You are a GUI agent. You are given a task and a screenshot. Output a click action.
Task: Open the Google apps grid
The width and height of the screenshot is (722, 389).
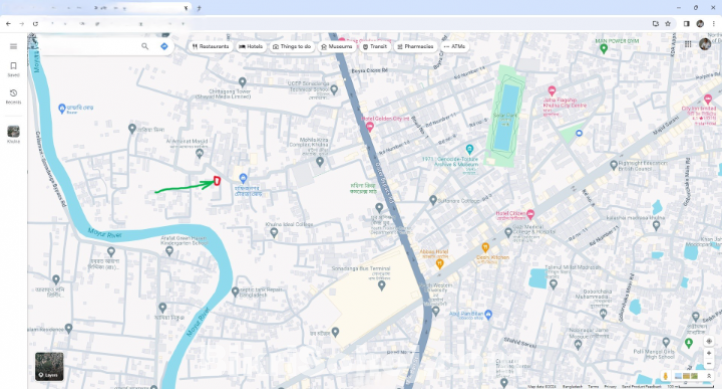[688, 44]
